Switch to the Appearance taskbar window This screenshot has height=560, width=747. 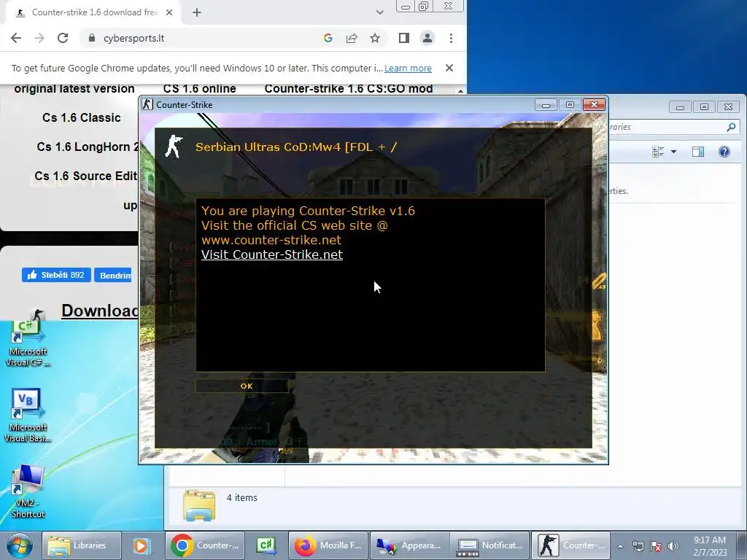410,545
